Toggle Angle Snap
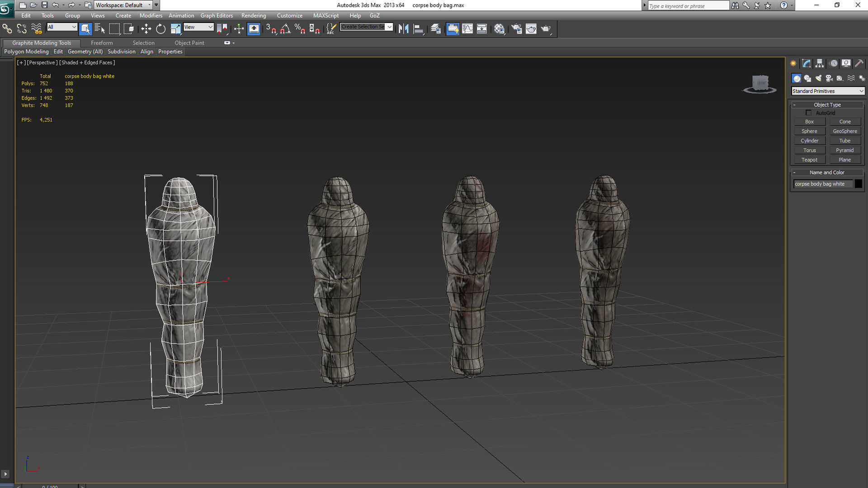This screenshot has width=868, height=488. click(x=285, y=29)
